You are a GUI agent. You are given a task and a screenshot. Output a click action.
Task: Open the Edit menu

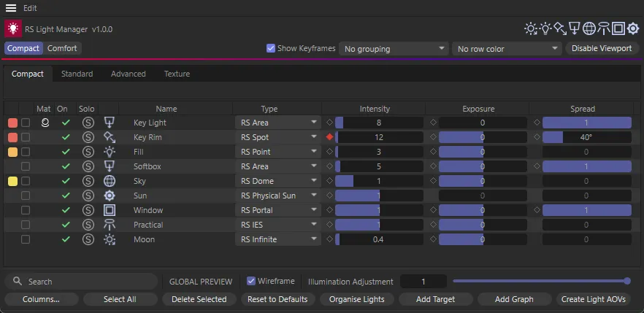coord(30,8)
